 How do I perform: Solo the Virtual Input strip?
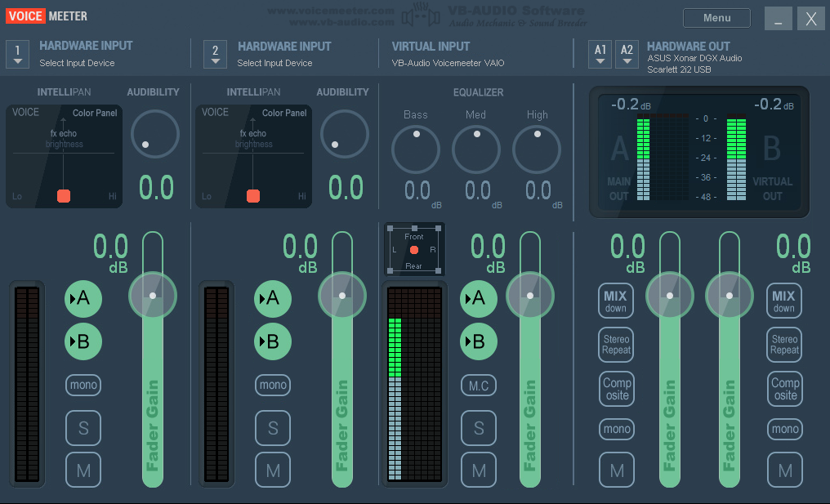tap(479, 428)
